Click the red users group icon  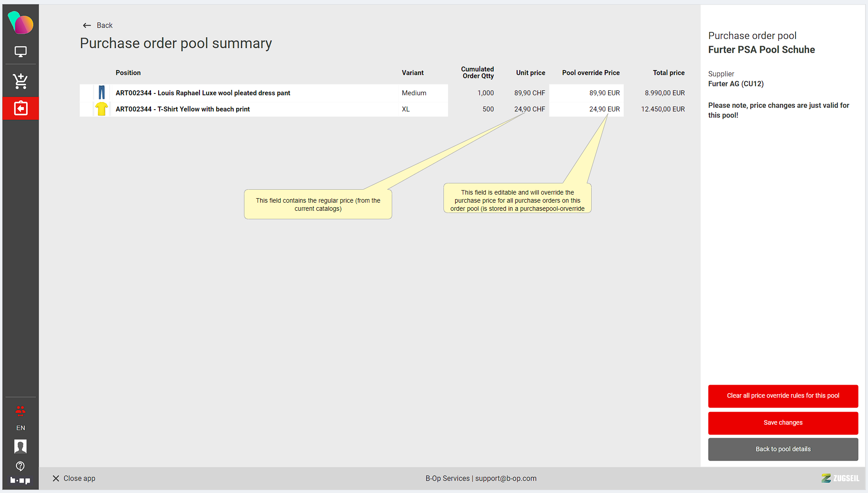21,410
